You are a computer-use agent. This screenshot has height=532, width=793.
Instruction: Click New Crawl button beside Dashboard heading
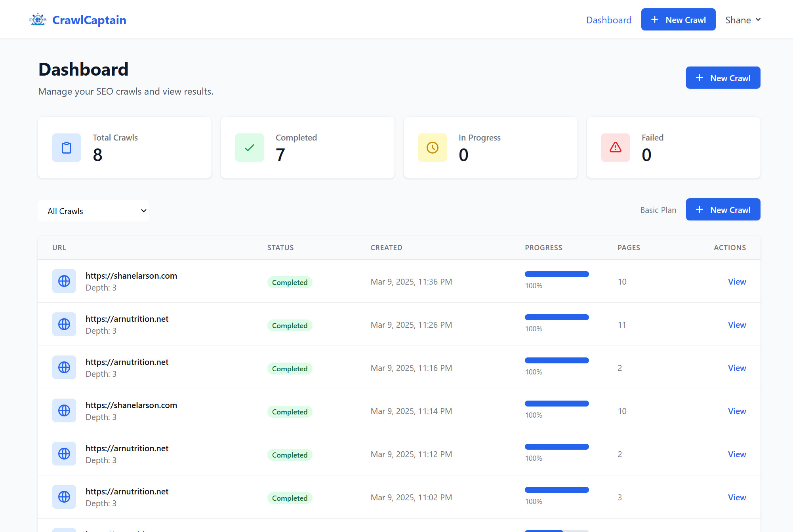click(x=723, y=78)
